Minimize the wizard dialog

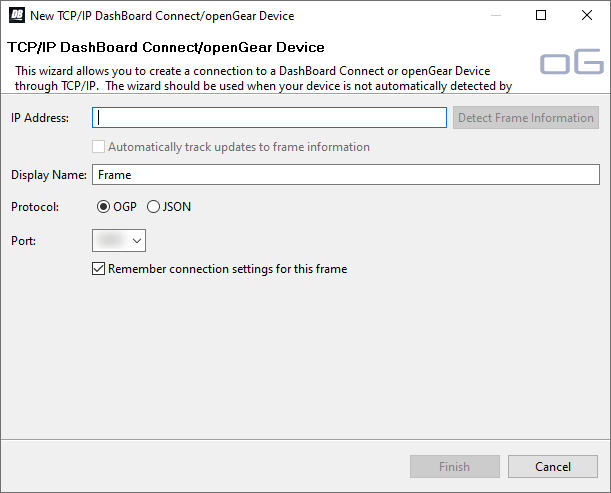click(496, 16)
